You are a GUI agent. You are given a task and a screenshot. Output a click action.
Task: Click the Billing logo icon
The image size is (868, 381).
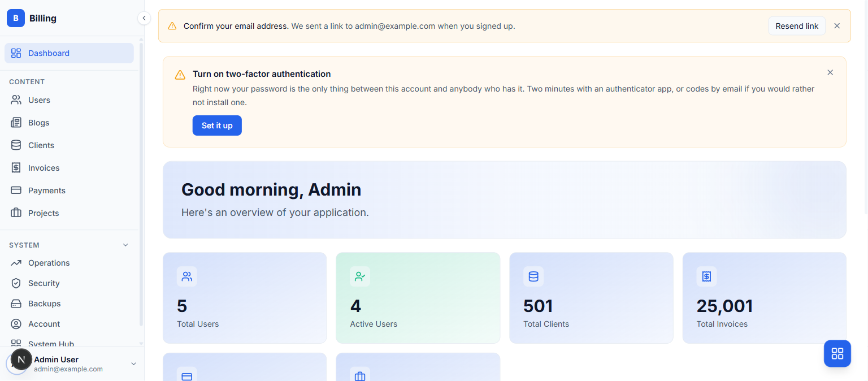click(x=16, y=18)
